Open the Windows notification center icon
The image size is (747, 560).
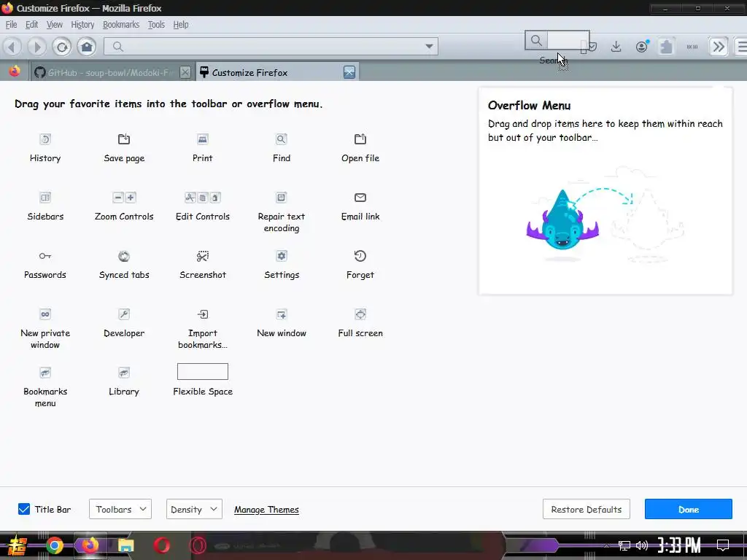(723, 545)
